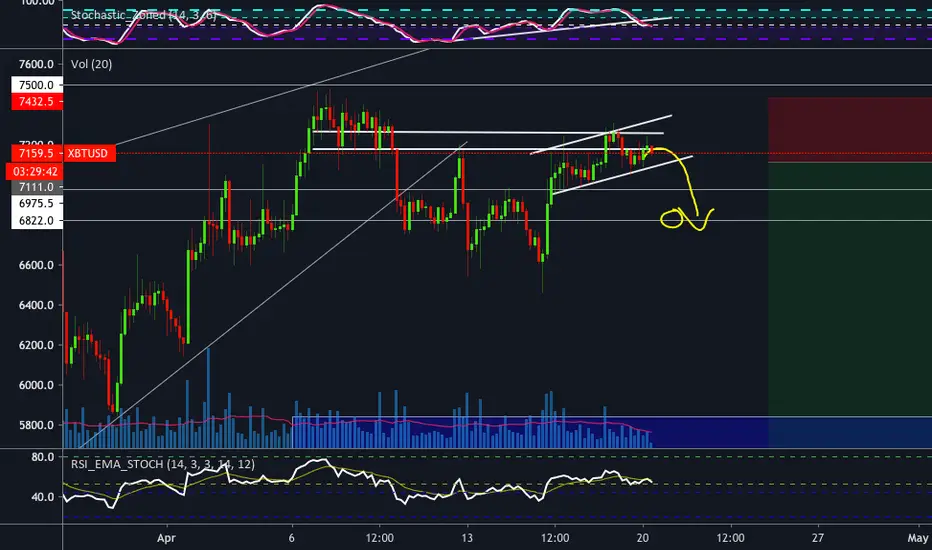The height and width of the screenshot is (550, 932).
Task: Click the Apr date on time axis
Action: pos(166,538)
